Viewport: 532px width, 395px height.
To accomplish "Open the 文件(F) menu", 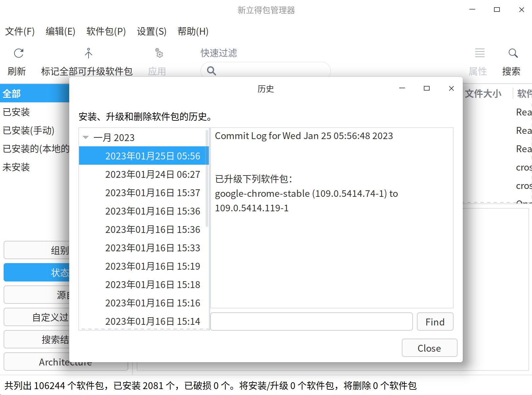I will pyautogui.click(x=19, y=31).
